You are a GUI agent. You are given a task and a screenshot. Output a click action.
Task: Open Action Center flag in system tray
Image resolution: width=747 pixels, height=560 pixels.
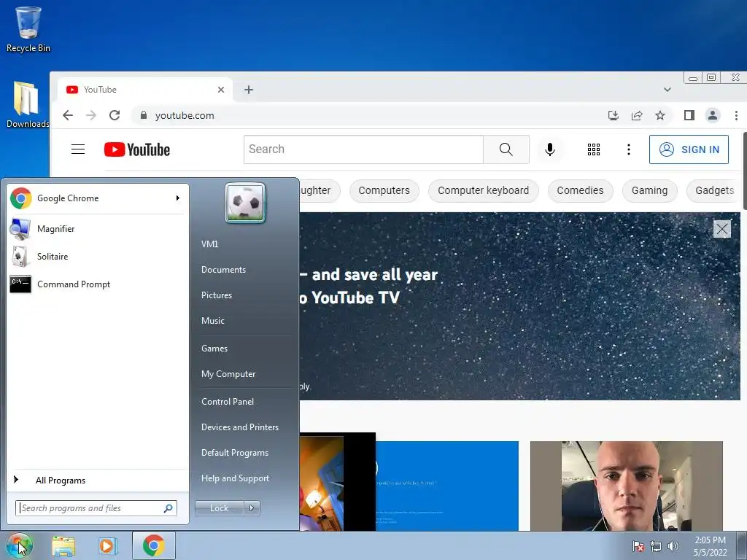click(638, 546)
